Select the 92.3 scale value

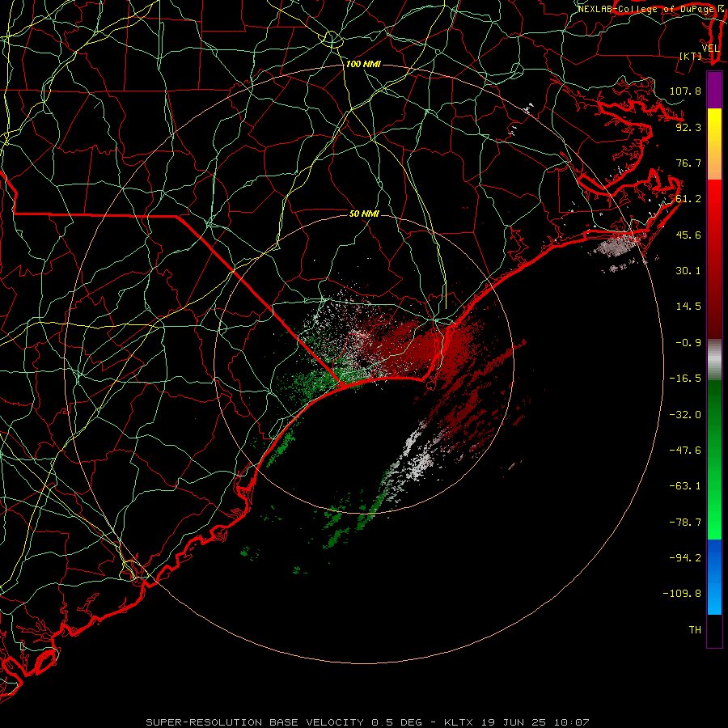[688, 127]
